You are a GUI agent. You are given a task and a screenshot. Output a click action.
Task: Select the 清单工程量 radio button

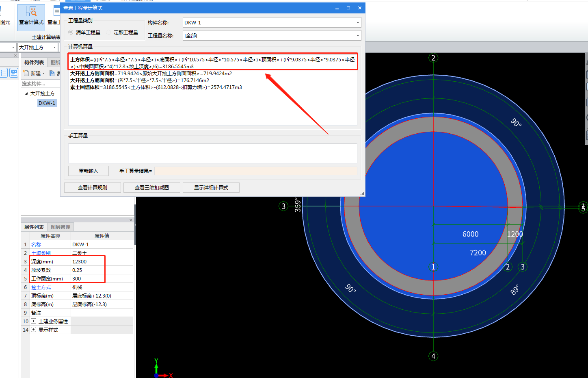click(x=71, y=32)
